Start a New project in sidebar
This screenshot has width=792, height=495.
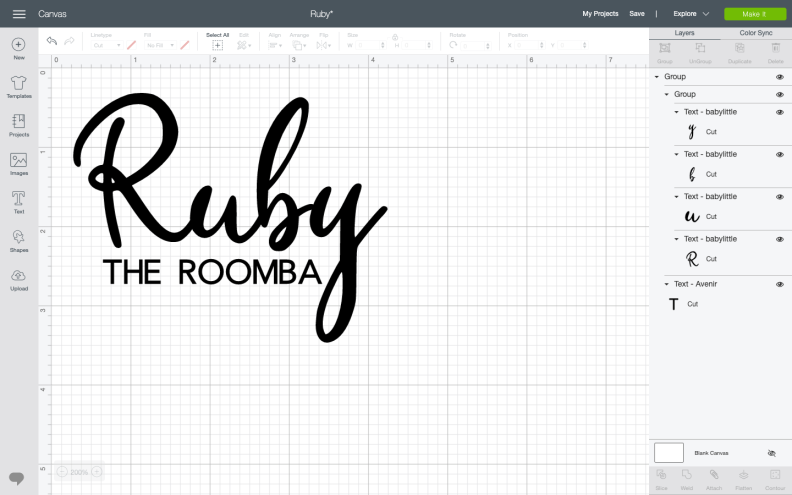[19, 49]
